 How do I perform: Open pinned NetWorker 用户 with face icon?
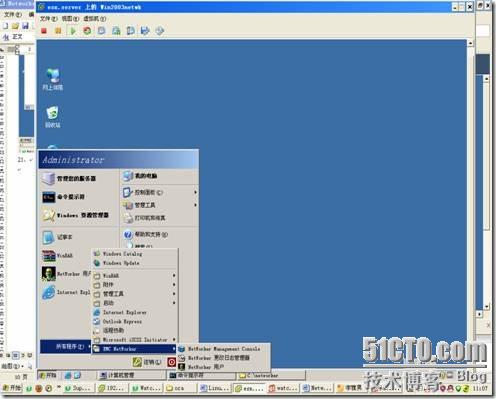click(66, 274)
